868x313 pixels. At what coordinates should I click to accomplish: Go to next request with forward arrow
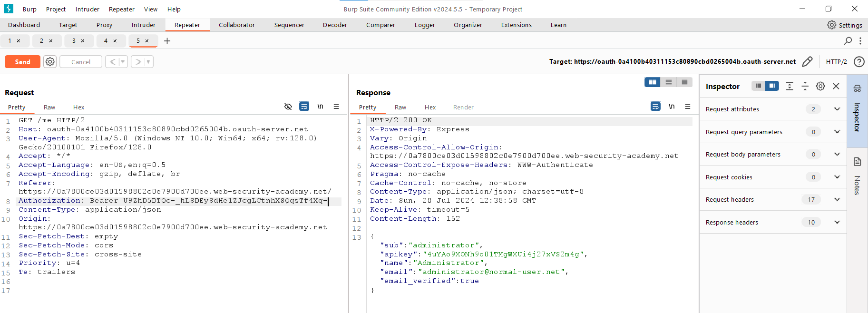(138, 62)
